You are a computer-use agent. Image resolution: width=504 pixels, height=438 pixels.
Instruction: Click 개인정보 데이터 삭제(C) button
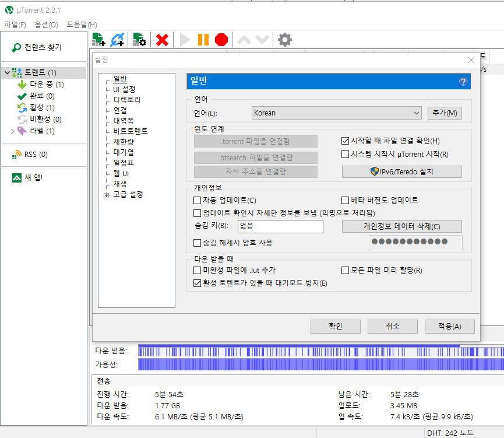402,226
